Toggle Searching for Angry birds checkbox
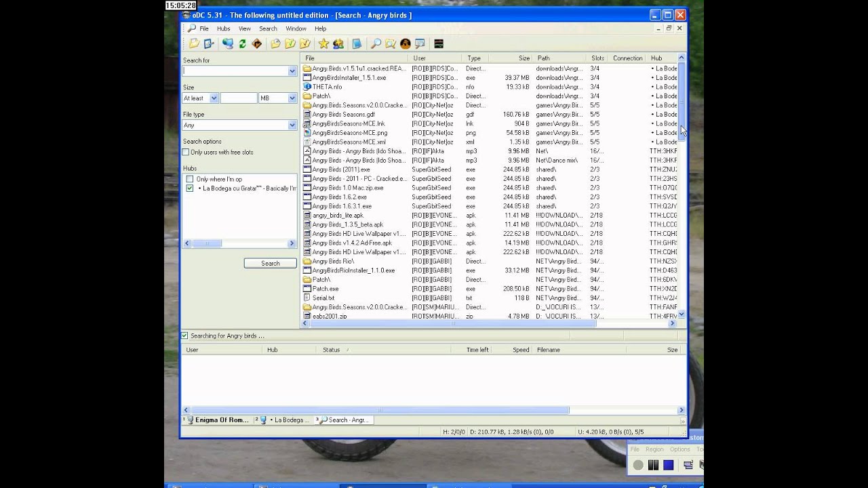 pos(184,335)
